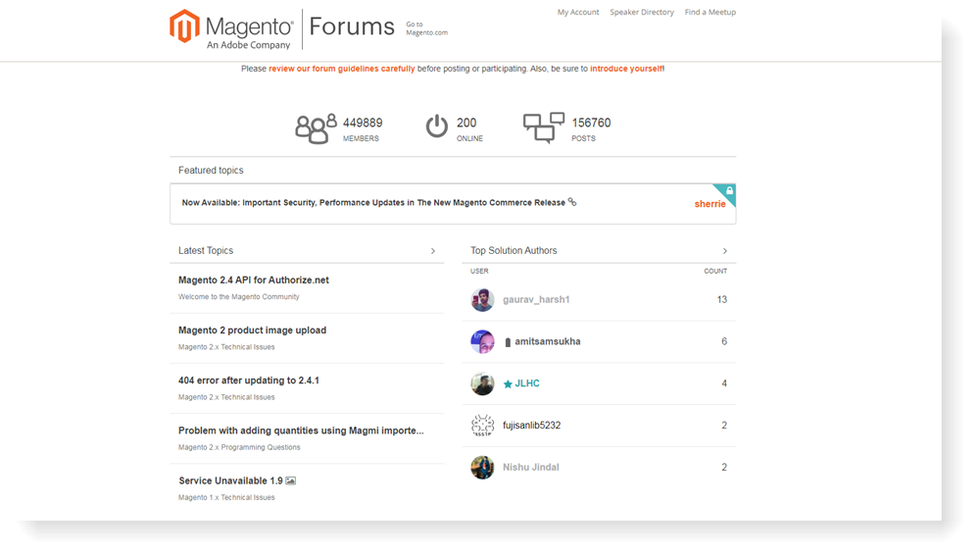The image size is (980, 559).
Task: View fujisanlib5232's profile name
Action: coord(532,426)
